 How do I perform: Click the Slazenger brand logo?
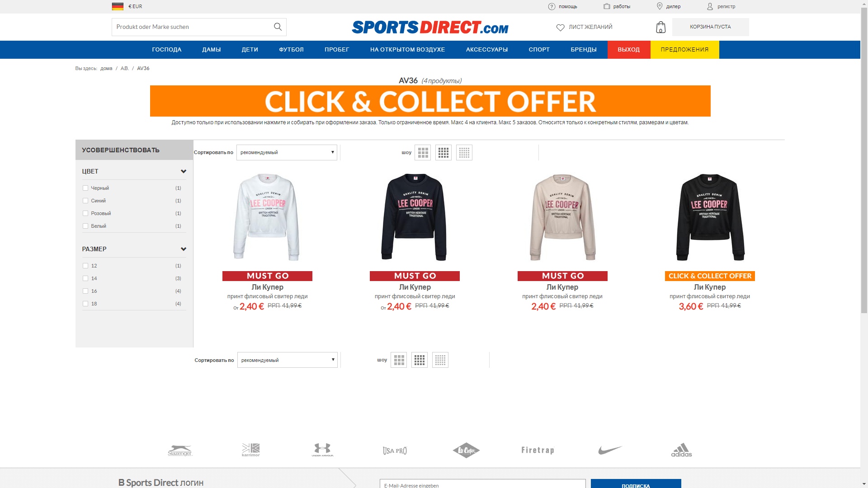tap(180, 450)
